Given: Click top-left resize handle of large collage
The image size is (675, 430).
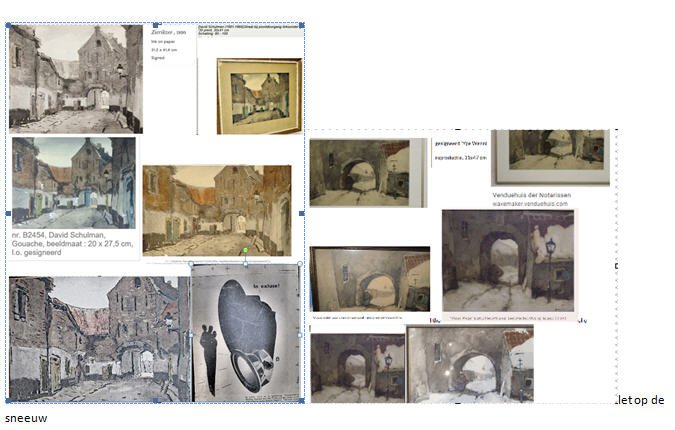Looking at the screenshot, I should click(8, 24).
